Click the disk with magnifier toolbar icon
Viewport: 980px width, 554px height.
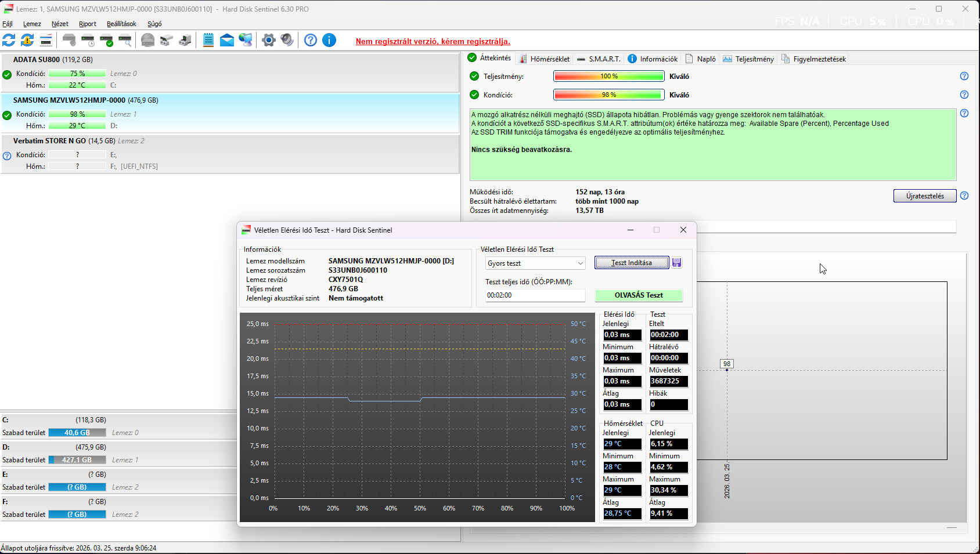point(125,40)
